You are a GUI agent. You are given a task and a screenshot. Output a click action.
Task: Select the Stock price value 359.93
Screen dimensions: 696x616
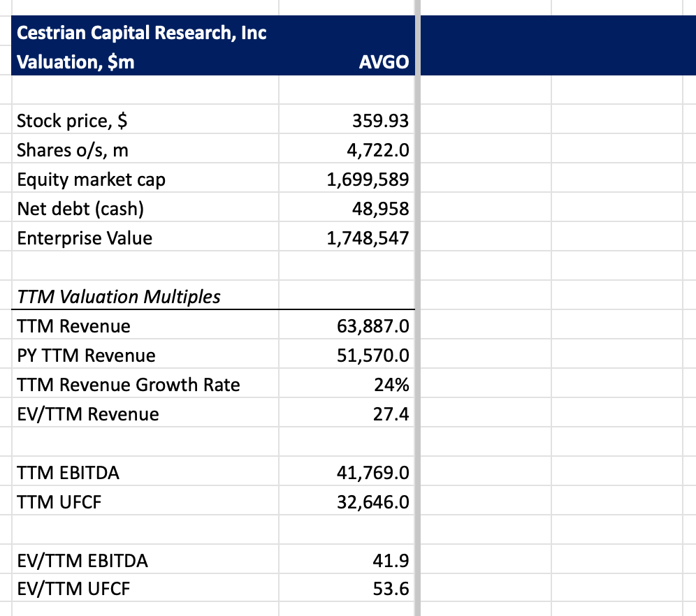[380, 122]
